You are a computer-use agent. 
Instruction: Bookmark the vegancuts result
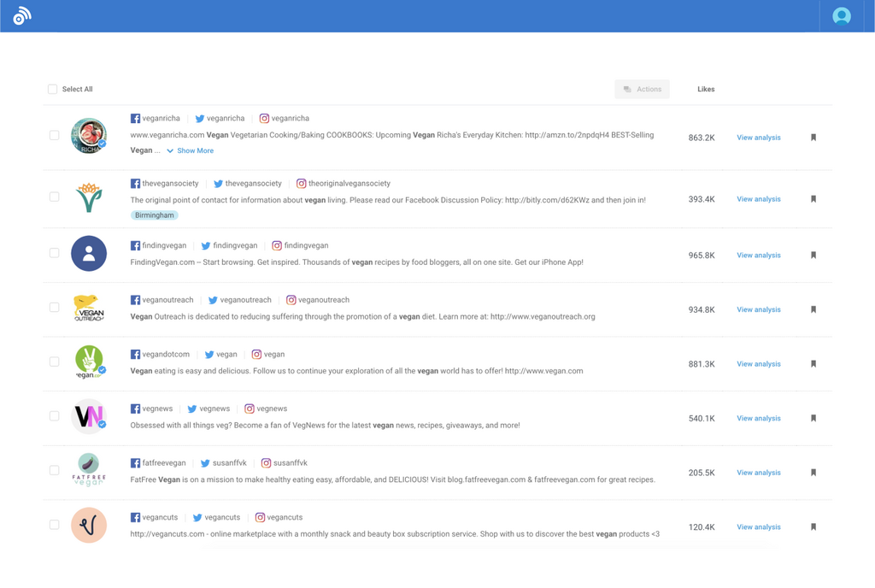pyautogui.click(x=813, y=527)
